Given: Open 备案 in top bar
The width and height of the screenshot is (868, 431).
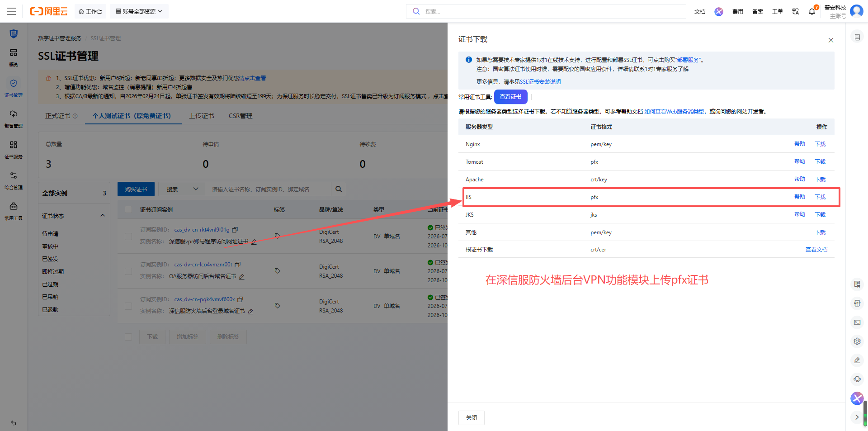Looking at the screenshot, I should tap(758, 11).
